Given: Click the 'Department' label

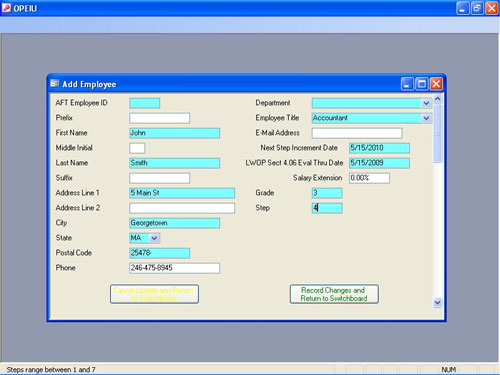Looking at the screenshot, I should pos(273,103).
